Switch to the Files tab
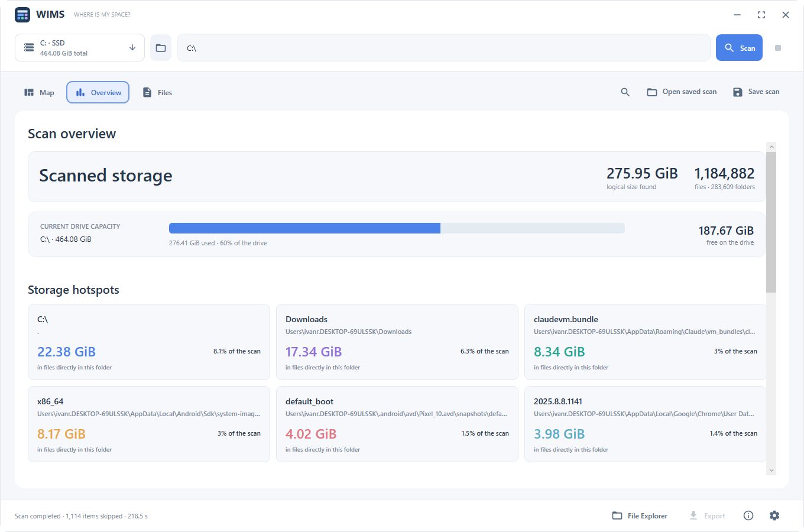804x532 pixels. 157,92
